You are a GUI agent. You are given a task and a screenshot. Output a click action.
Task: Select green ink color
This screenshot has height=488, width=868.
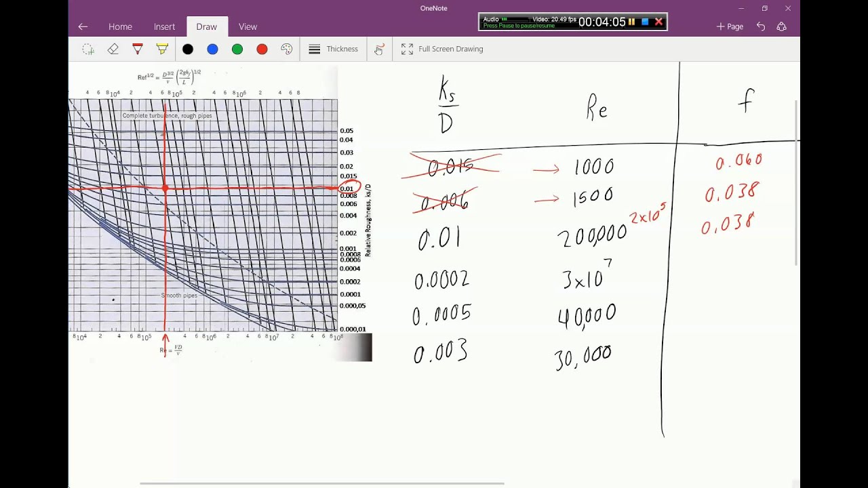pyautogui.click(x=237, y=49)
